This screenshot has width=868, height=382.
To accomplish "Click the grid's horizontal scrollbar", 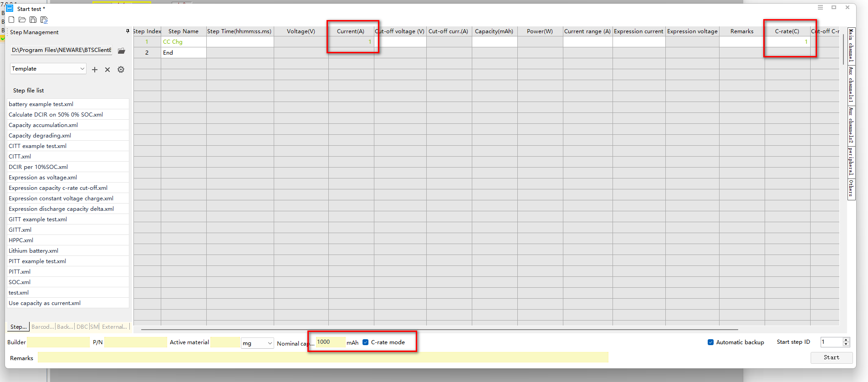I will click(439, 329).
